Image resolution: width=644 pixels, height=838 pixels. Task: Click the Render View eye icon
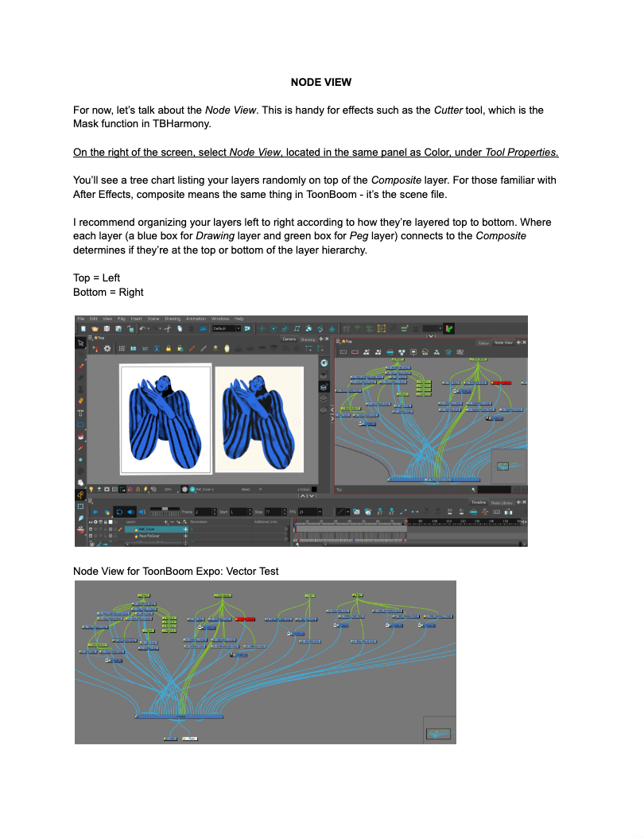324,363
